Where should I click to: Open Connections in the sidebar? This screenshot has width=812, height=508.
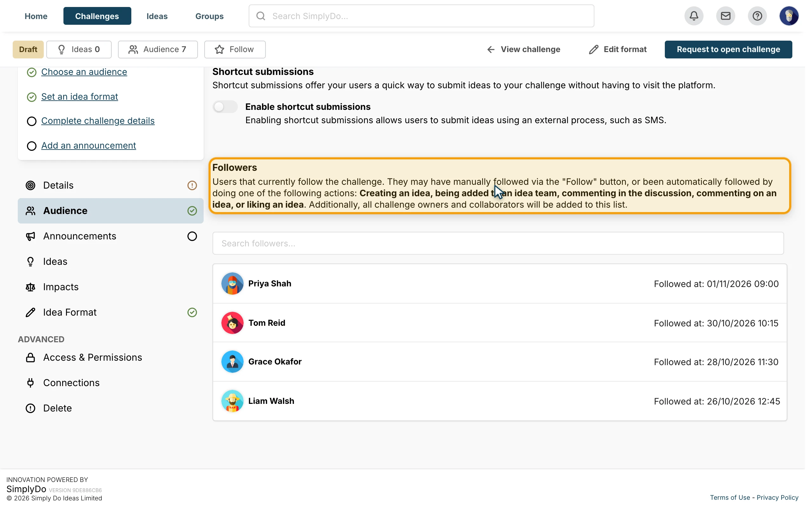tap(110, 383)
